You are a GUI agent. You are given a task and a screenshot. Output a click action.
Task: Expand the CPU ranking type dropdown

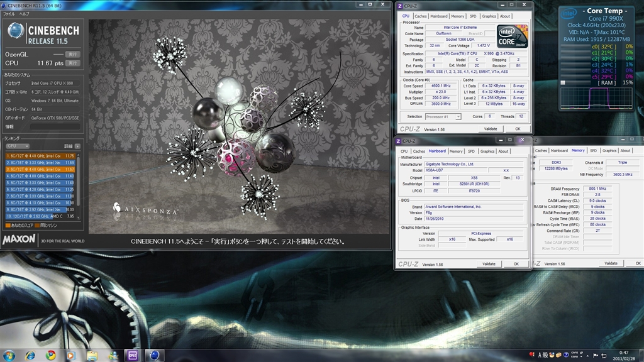pos(17,146)
